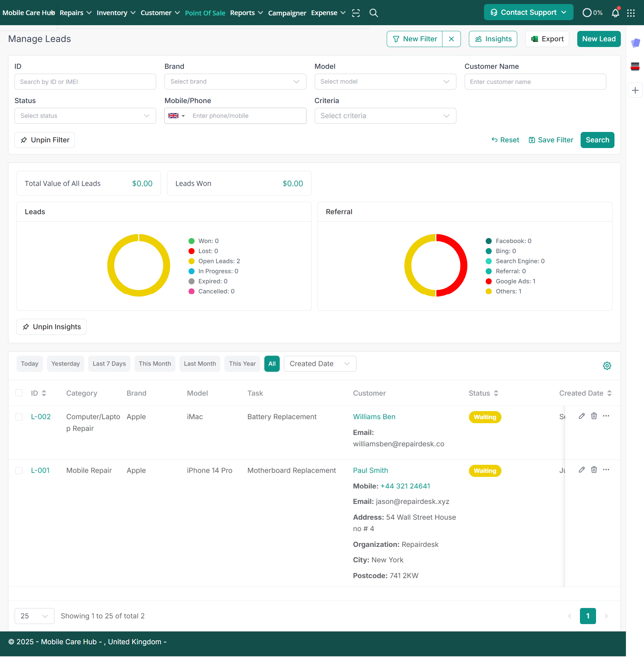
Task: Clear the filter with the X button
Action: tap(451, 39)
